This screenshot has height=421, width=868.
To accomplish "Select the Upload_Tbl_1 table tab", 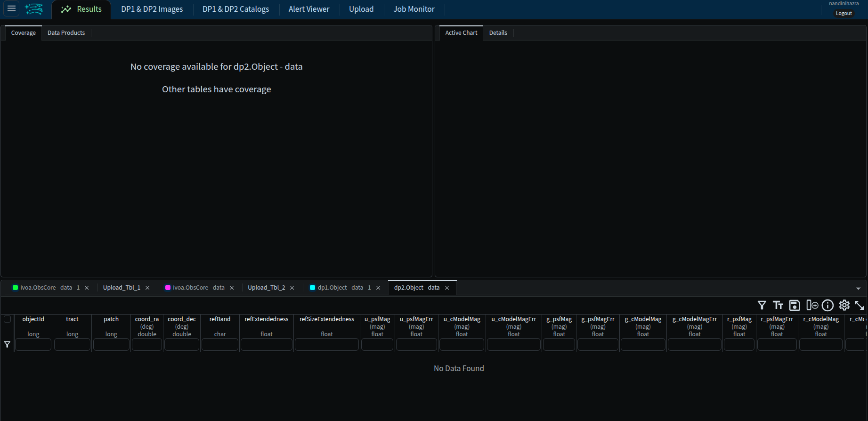I will (x=122, y=288).
